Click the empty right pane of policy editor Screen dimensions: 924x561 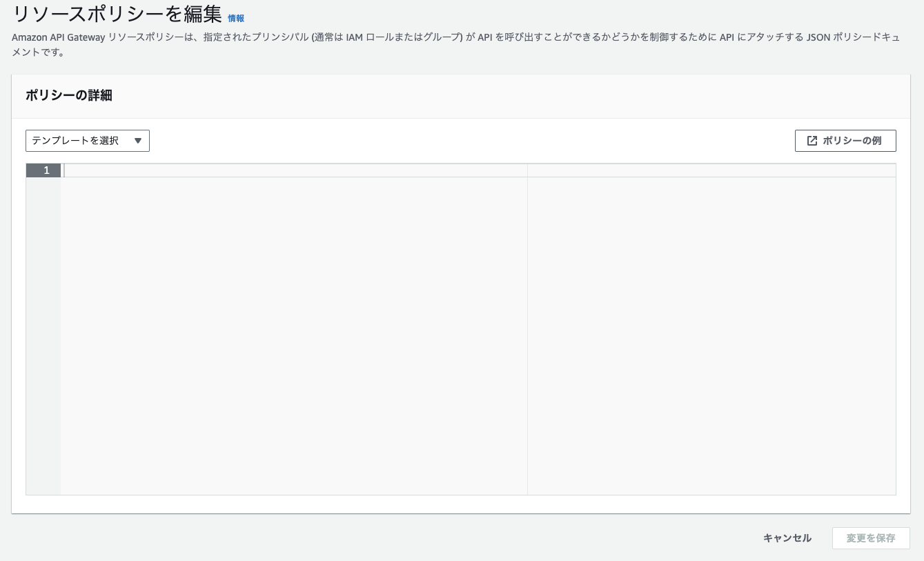711,335
